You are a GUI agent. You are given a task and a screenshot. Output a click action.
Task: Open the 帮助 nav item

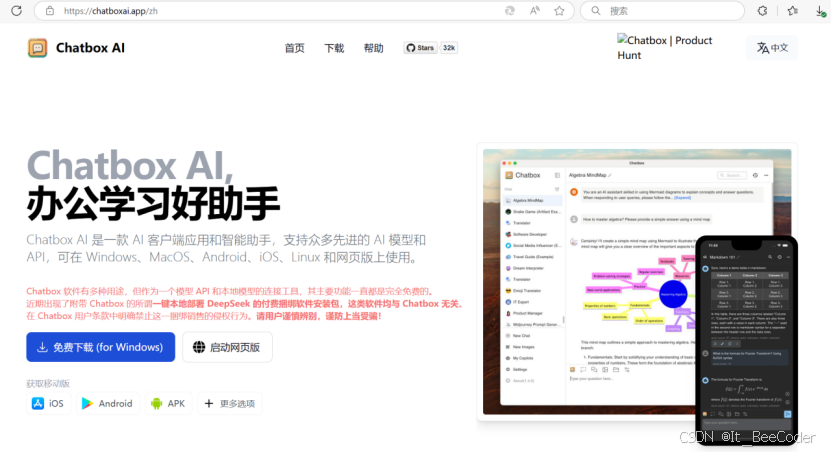[374, 48]
